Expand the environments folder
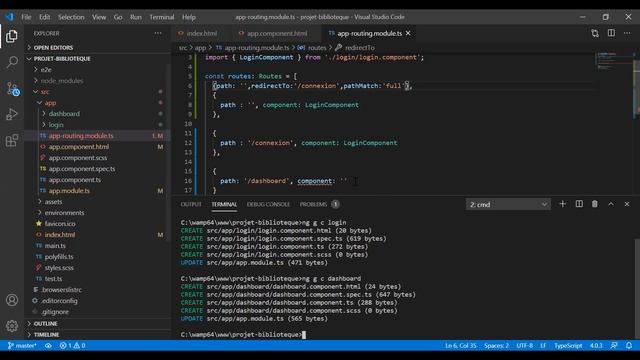The height and width of the screenshot is (360, 640). 64,213
